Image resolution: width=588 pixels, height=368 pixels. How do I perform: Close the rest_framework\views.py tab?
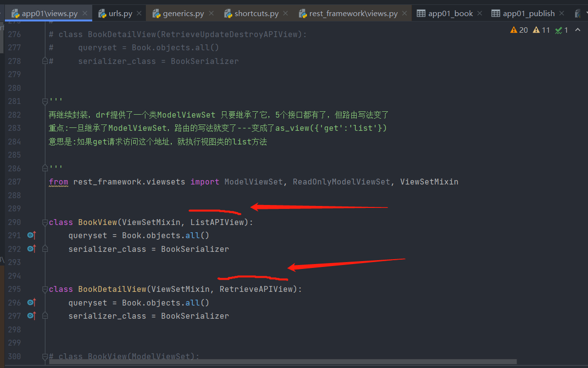pos(405,14)
